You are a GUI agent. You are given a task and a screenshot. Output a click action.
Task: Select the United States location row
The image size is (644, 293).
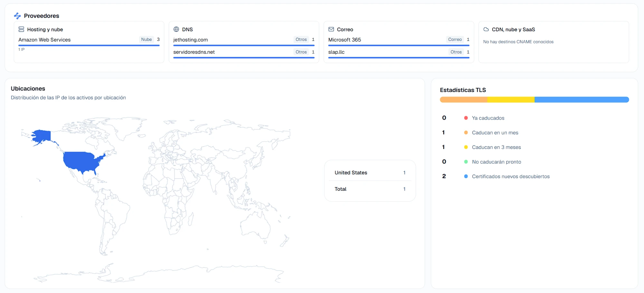click(370, 173)
